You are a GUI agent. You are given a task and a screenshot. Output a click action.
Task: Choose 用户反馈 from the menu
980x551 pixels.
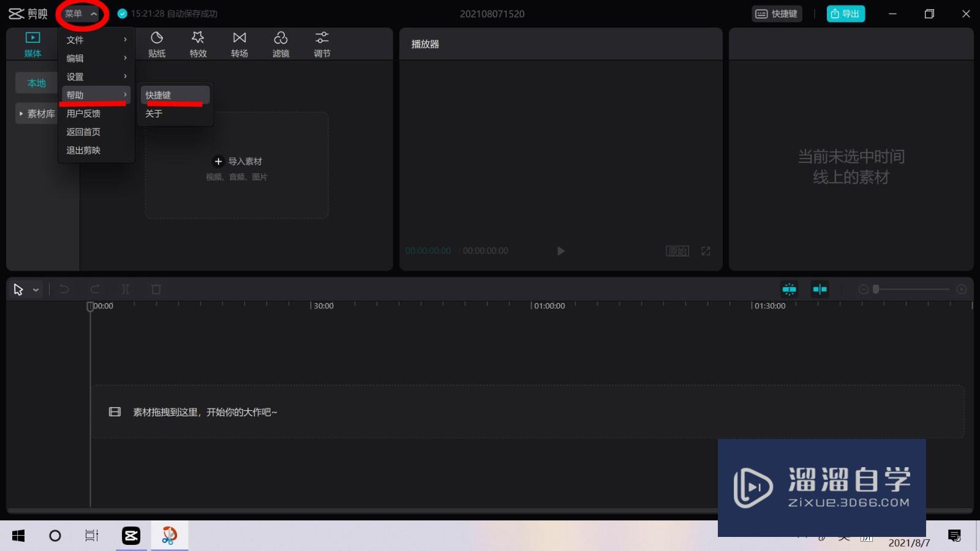(x=96, y=113)
